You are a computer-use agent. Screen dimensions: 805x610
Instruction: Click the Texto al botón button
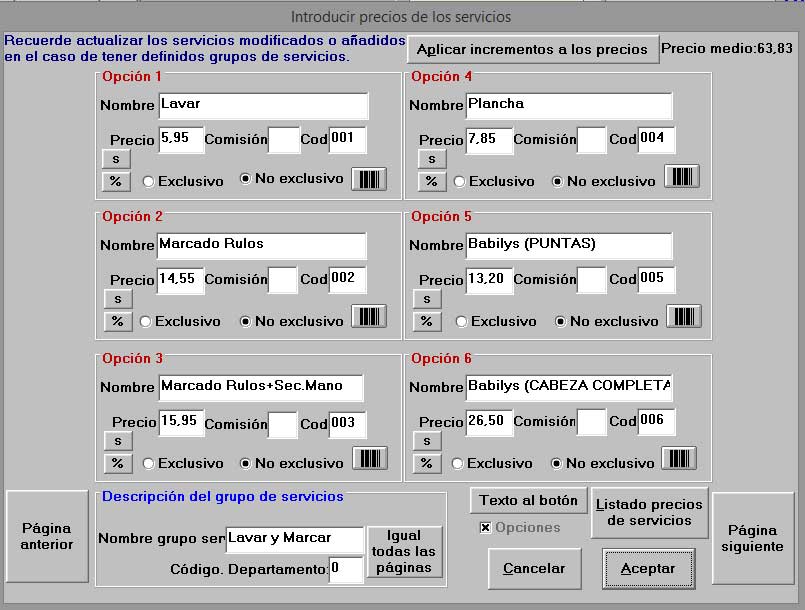pos(528,501)
